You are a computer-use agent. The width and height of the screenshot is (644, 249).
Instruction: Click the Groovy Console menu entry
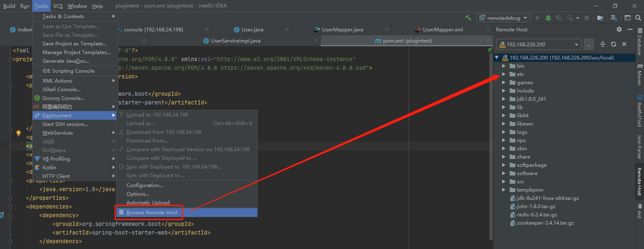click(x=63, y=98)
